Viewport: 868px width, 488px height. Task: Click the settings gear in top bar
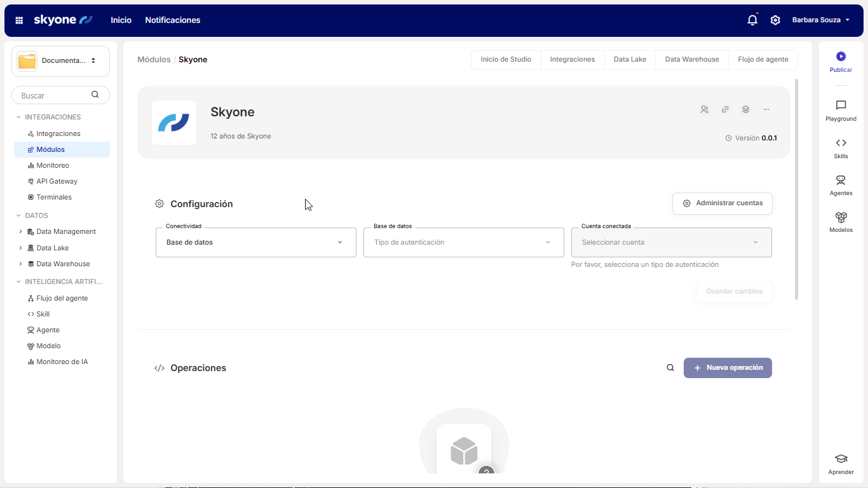[x=775, y=20]
